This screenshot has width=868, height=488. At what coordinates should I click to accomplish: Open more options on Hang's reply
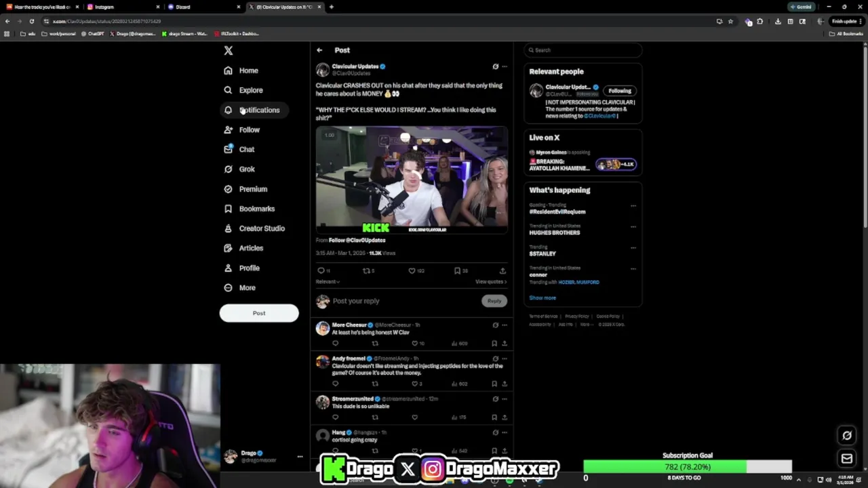[x=504, y=432]
